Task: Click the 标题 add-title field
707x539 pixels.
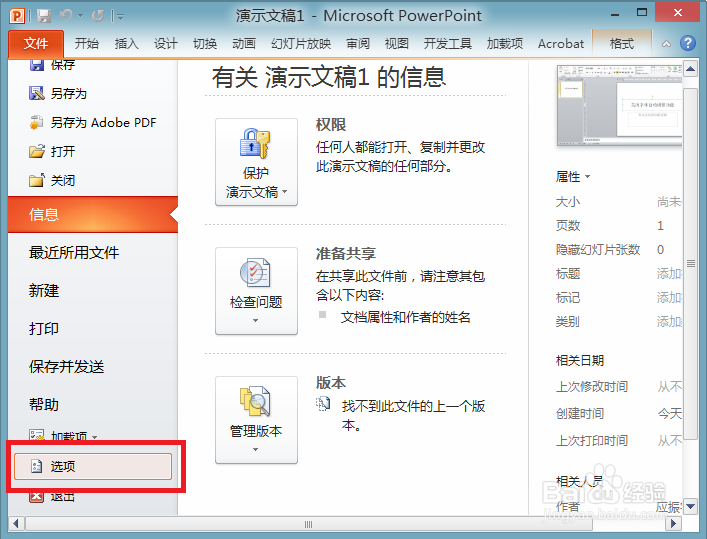Action: pos(669,273)
